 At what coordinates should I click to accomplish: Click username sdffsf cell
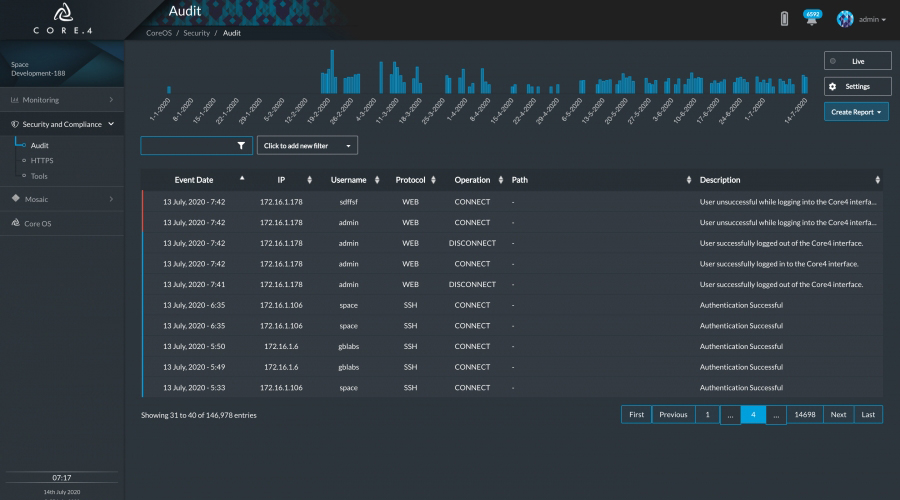[x=348, y=202]
